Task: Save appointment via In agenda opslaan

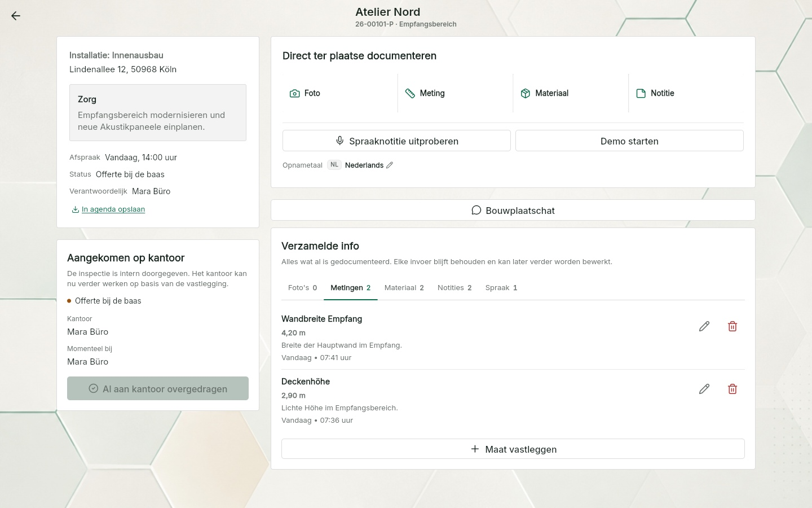Action: (x=108, y=209)
